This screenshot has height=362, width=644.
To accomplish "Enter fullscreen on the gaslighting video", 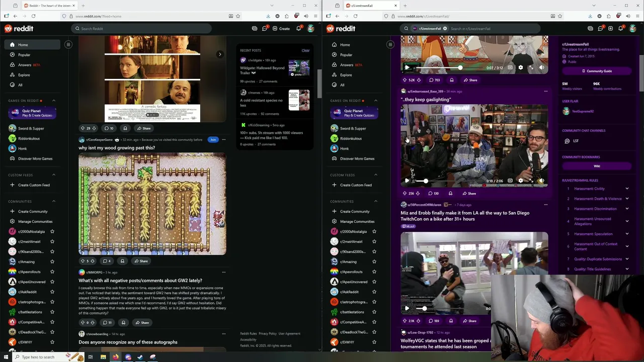I will tap(531, 180).
